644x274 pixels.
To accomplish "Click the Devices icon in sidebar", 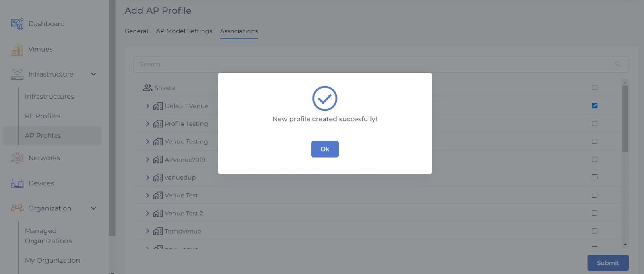I will coord(17,183).
